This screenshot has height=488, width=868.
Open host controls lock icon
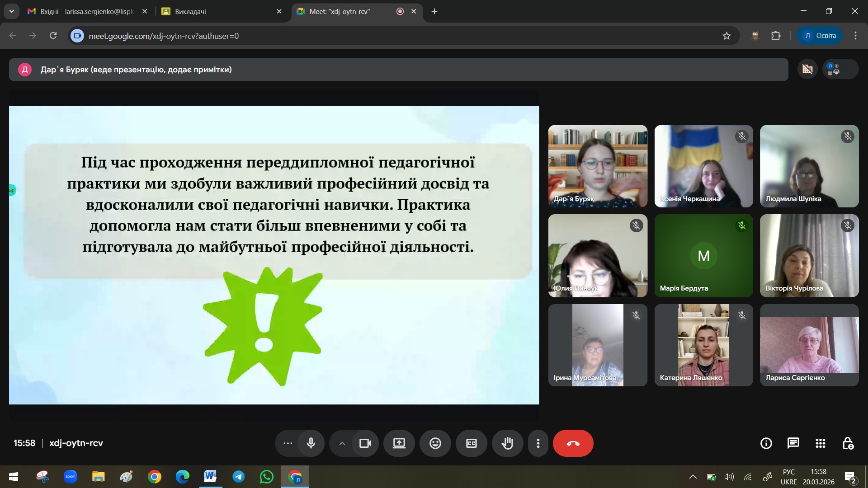(848, 443)
